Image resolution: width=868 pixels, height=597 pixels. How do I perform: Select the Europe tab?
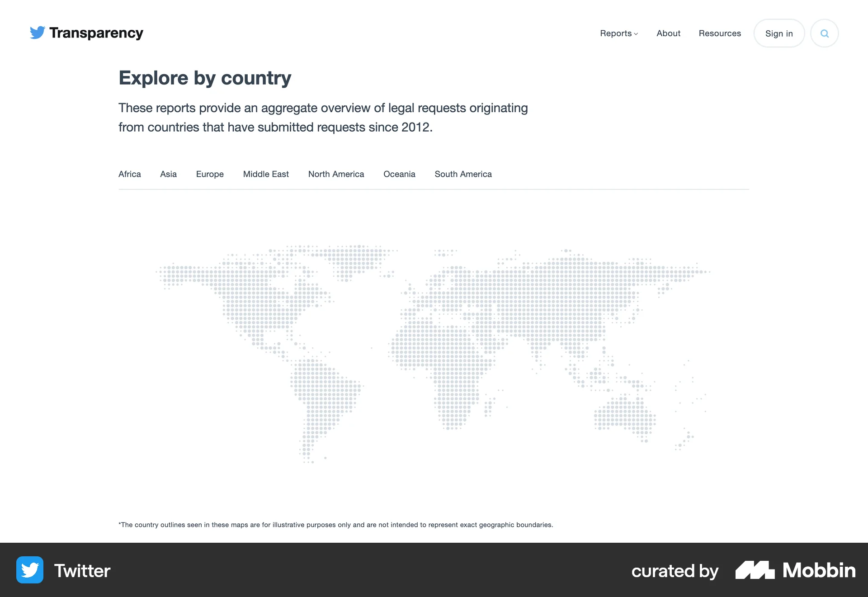[209, 174]
